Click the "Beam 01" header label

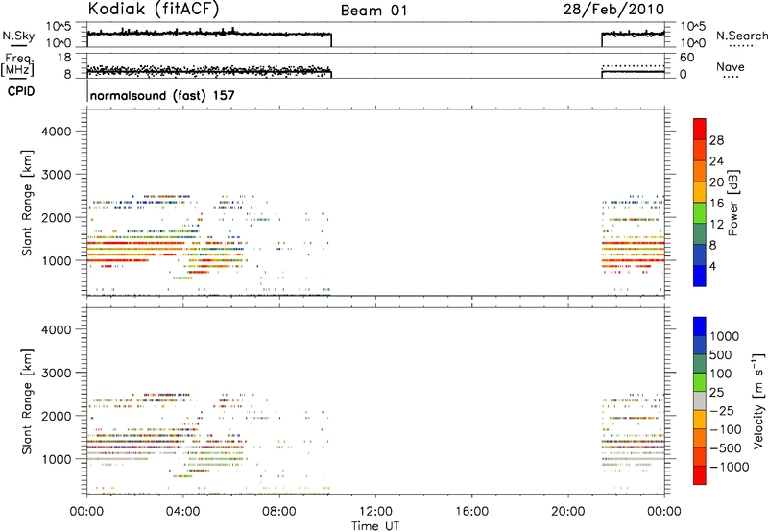(x=373, y=11)
